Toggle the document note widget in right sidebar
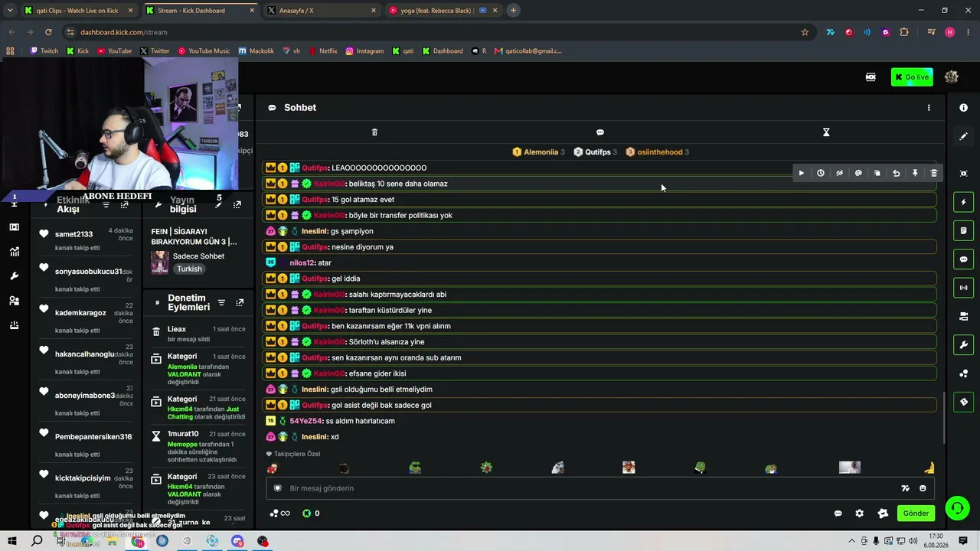 click(963, 230)
